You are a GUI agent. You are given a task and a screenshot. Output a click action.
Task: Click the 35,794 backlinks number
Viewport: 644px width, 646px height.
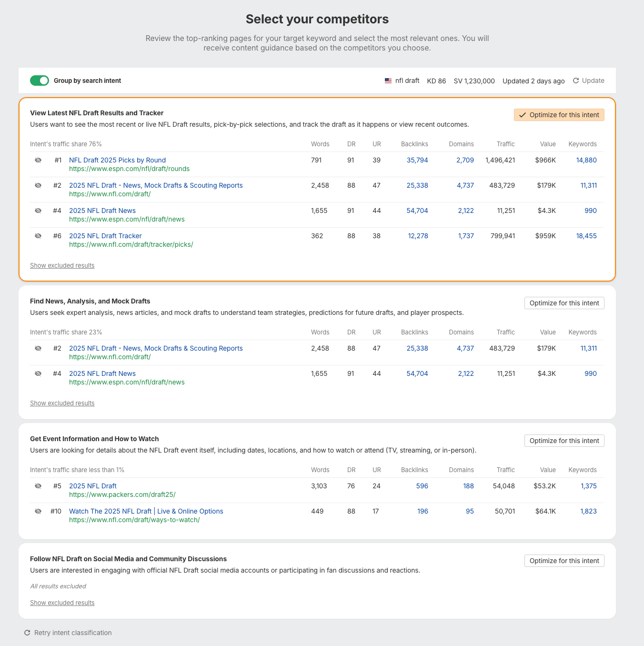click(417, 160)
